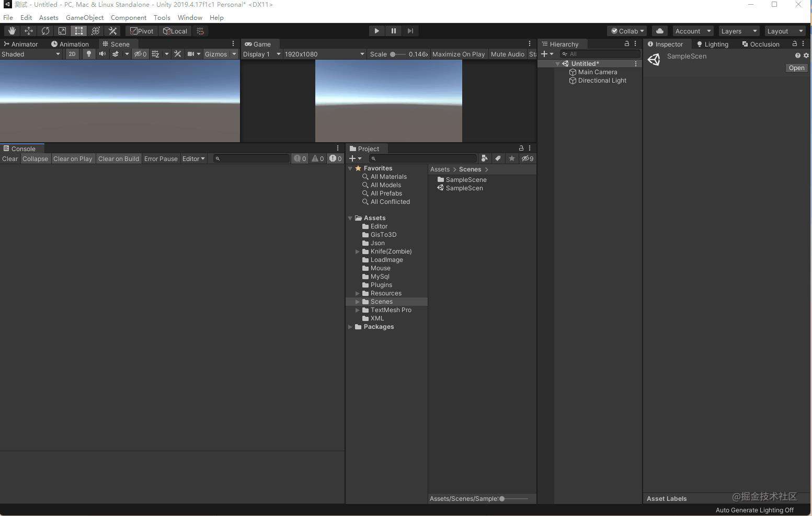Switch to the Lighting tab
Image resolution: width=812 pixels, height=516 pixels.
712,44
